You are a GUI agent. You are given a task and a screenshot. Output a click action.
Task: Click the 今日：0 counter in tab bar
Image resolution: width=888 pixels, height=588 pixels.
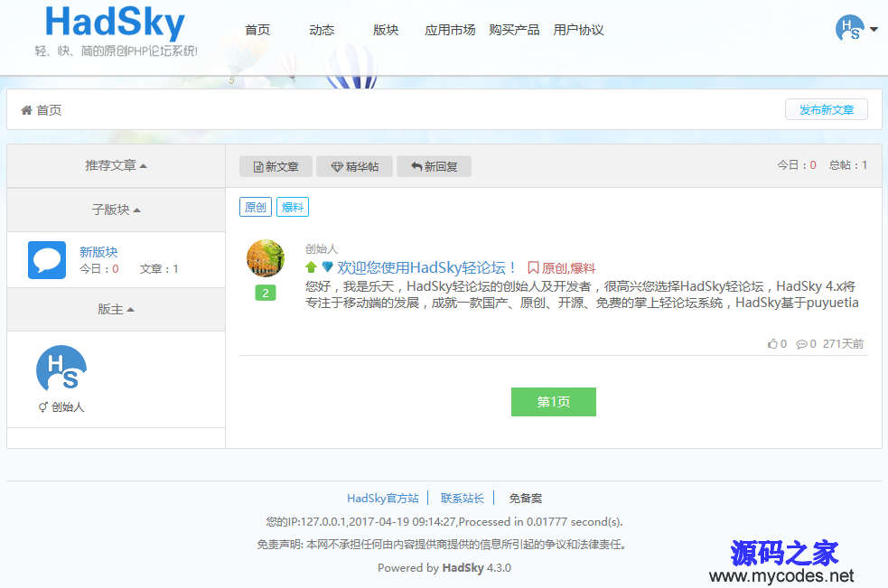click(x=796, y=165)
